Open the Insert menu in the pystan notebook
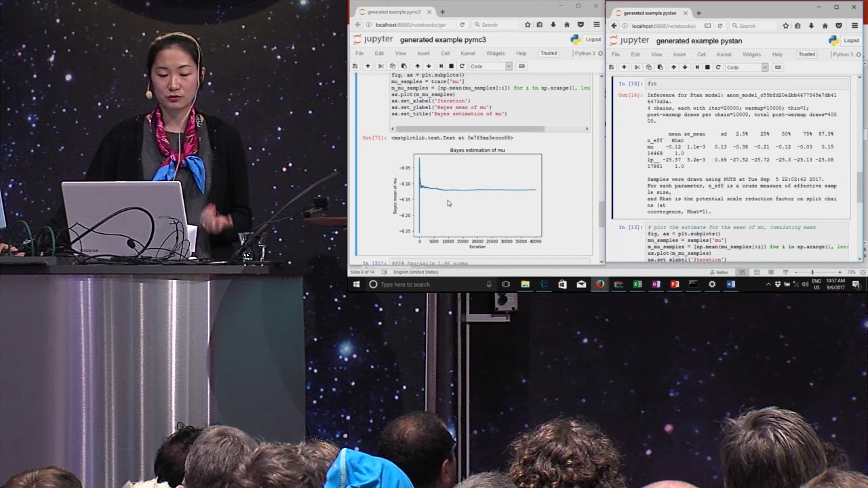 point(679,54)
